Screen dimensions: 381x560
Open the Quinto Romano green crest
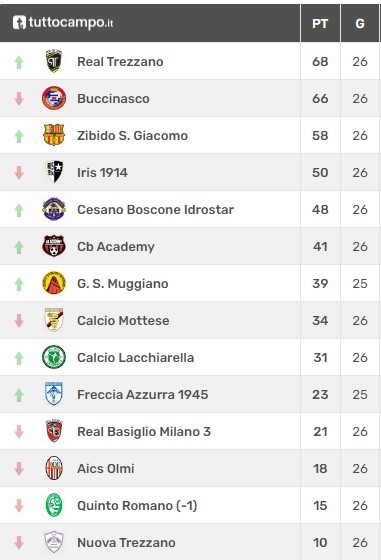(x=54, y=505)
